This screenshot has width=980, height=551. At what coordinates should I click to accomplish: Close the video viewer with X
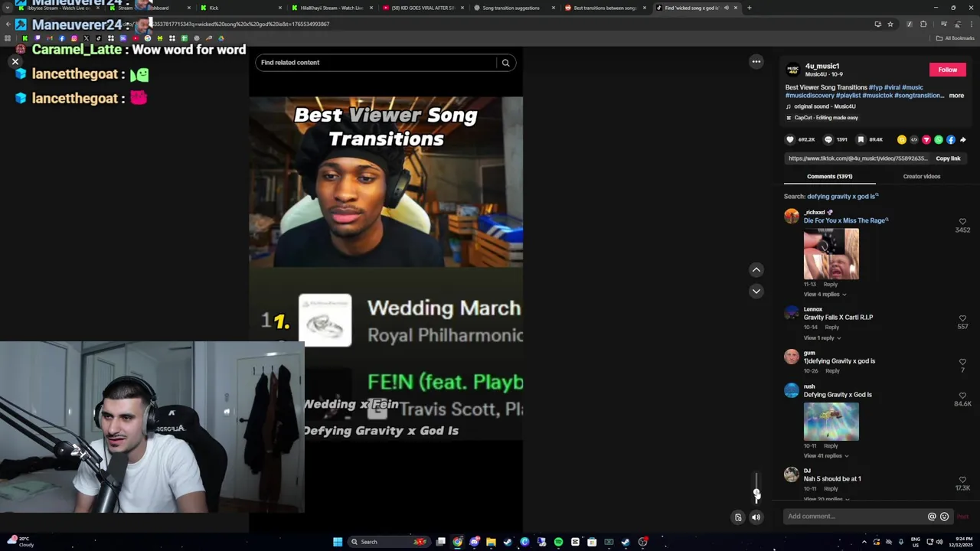click(x=15, y=62)
